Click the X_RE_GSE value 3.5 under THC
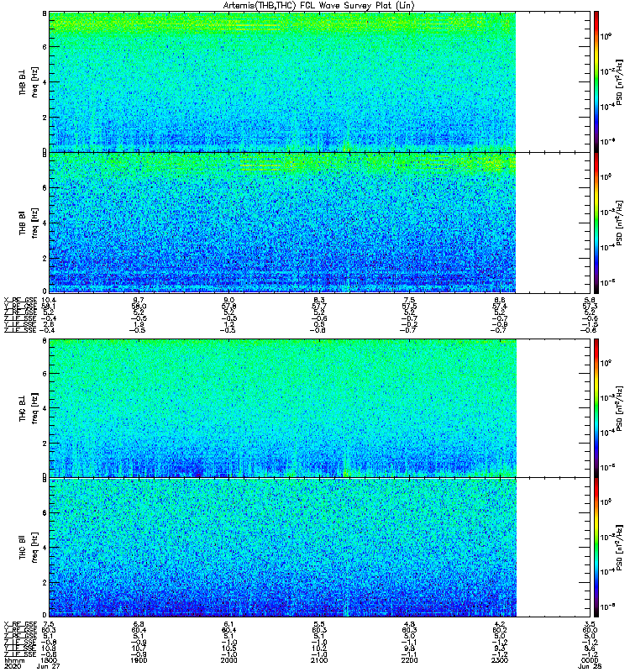The height and width of the screenshot is (672, 630). click(x=590, y=624)
